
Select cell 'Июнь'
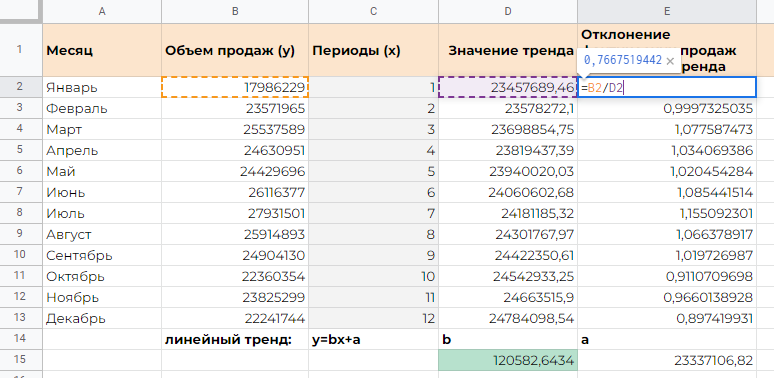(102, 192)
